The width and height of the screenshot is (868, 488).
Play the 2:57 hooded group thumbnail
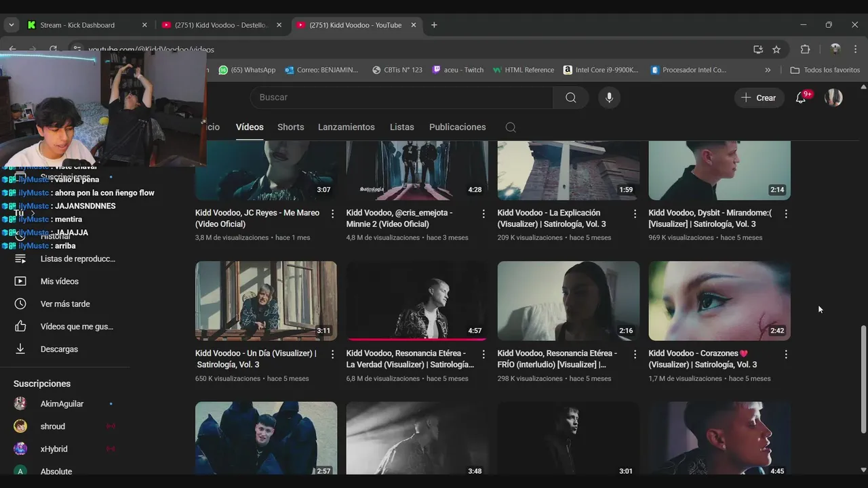click(x=266, y=439)
